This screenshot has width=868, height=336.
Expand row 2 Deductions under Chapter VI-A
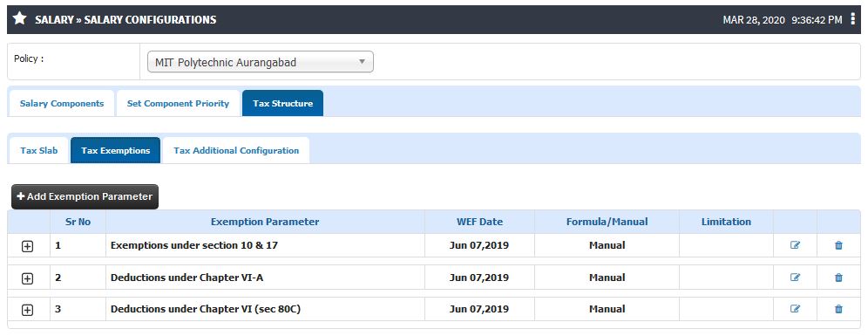(27, 279)
